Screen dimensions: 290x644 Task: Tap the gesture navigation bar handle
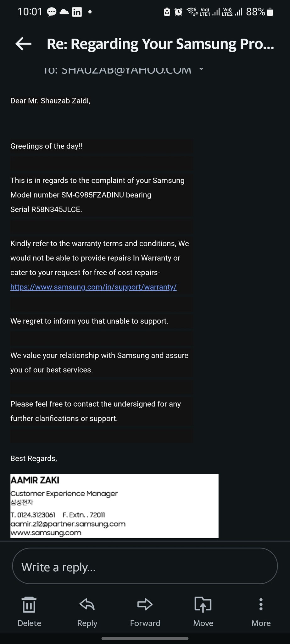click(x=145, y=638)
